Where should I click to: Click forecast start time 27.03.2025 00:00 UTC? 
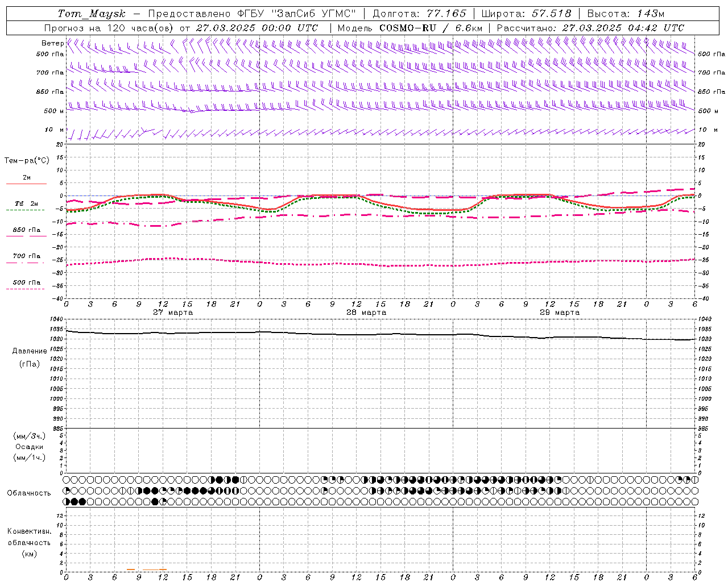pos(257,28)
